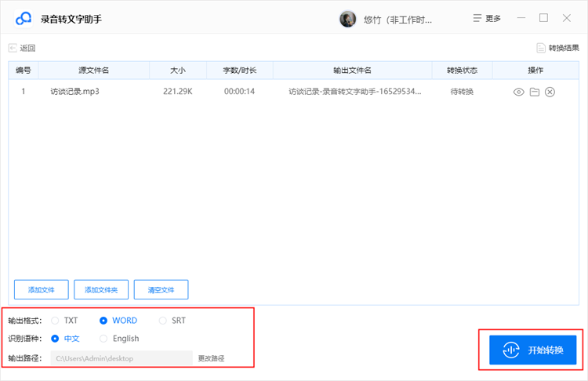
Task: Click the duration 00:00:14
Action: 240,92
